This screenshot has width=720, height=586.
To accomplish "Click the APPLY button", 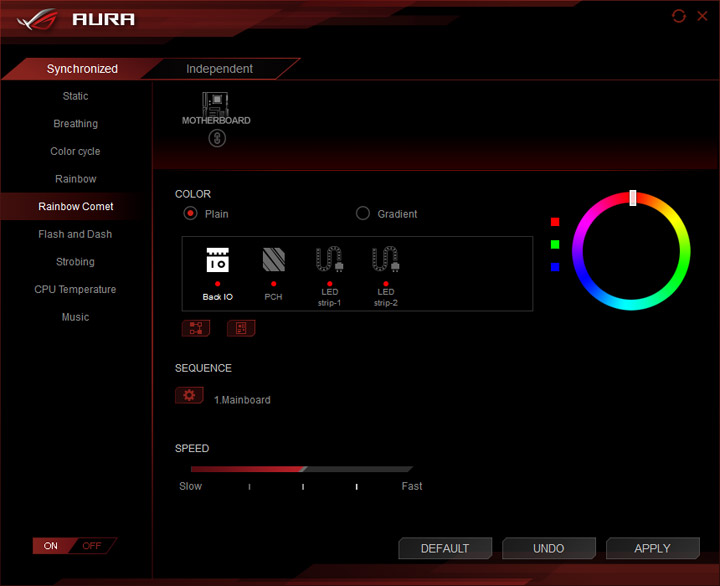I will [x=652, y=548].
